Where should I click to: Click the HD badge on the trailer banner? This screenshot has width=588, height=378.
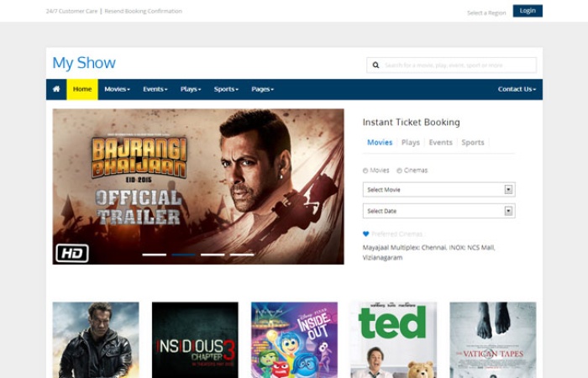tap(72, 253)
